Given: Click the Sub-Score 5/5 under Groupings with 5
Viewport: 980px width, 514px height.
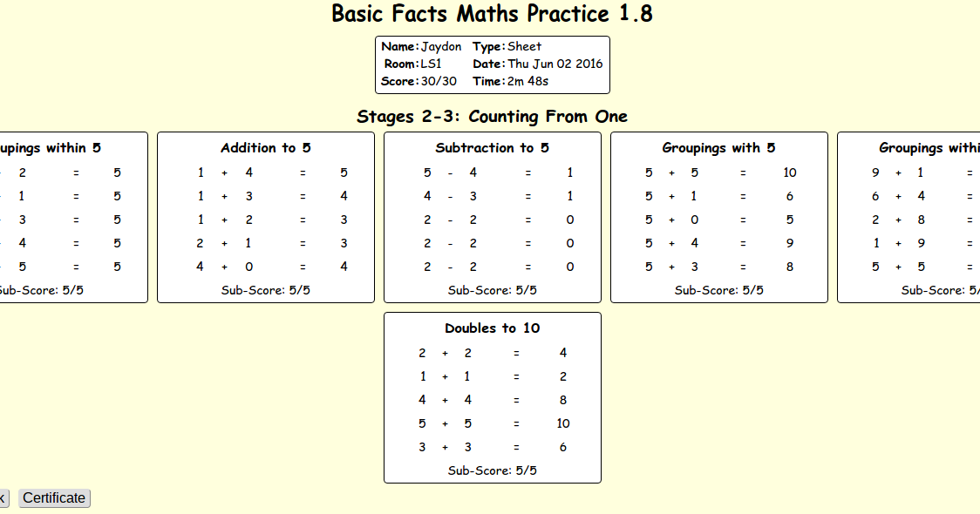Looking at the screenshot, I should [718, 290].
